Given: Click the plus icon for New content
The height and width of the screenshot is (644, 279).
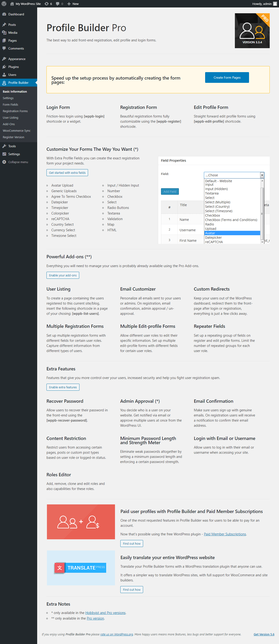Looking at the screenshot, I should pos(69,4).
